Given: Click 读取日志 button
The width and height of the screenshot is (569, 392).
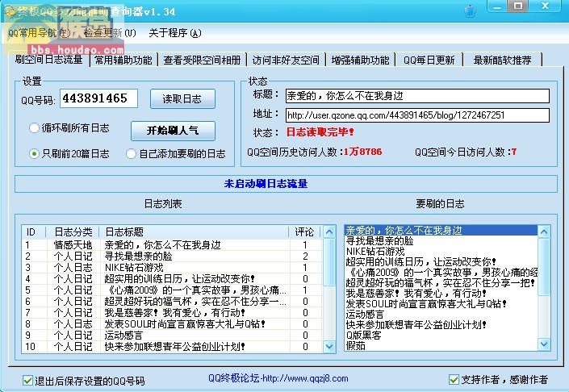Looking at the screenshot, I should click(182, 98).
